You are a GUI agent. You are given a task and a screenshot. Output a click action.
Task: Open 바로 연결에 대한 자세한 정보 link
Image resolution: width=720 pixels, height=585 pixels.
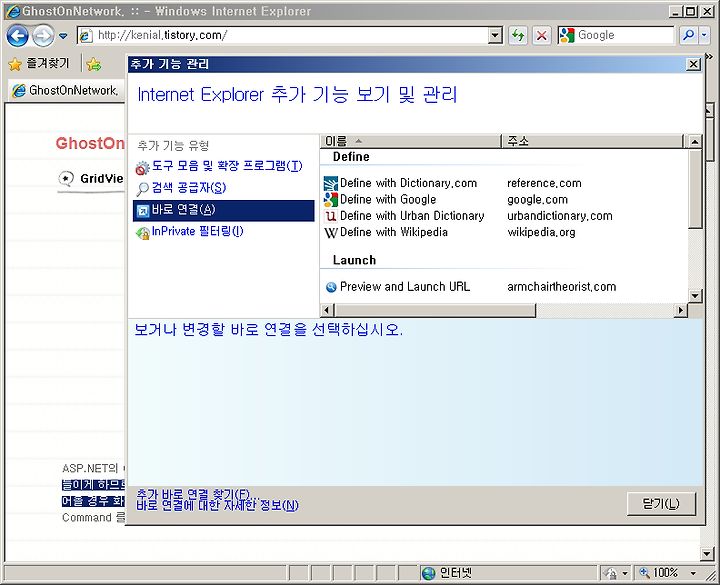click(217, 506)
